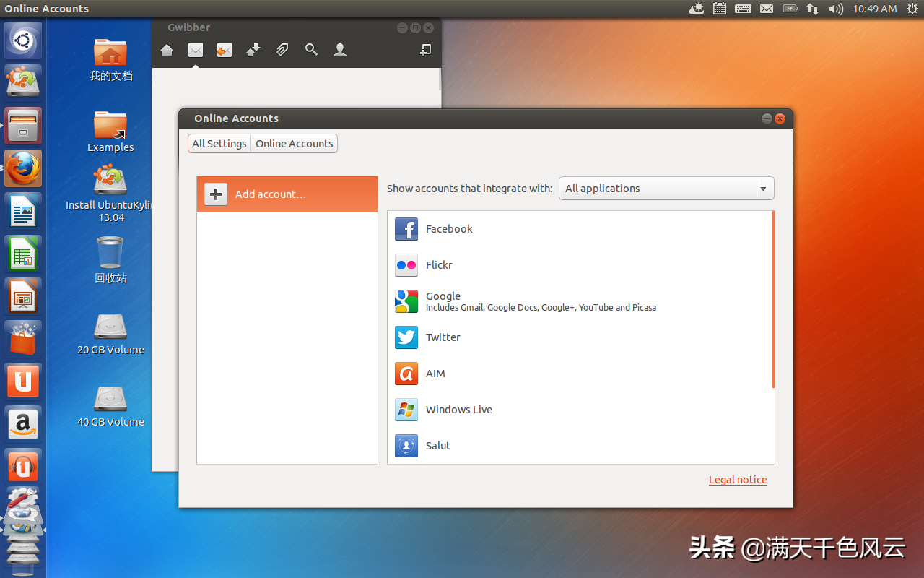Select Windows Live label text
The height and width of the screenshot is (578, 924).
459,410
